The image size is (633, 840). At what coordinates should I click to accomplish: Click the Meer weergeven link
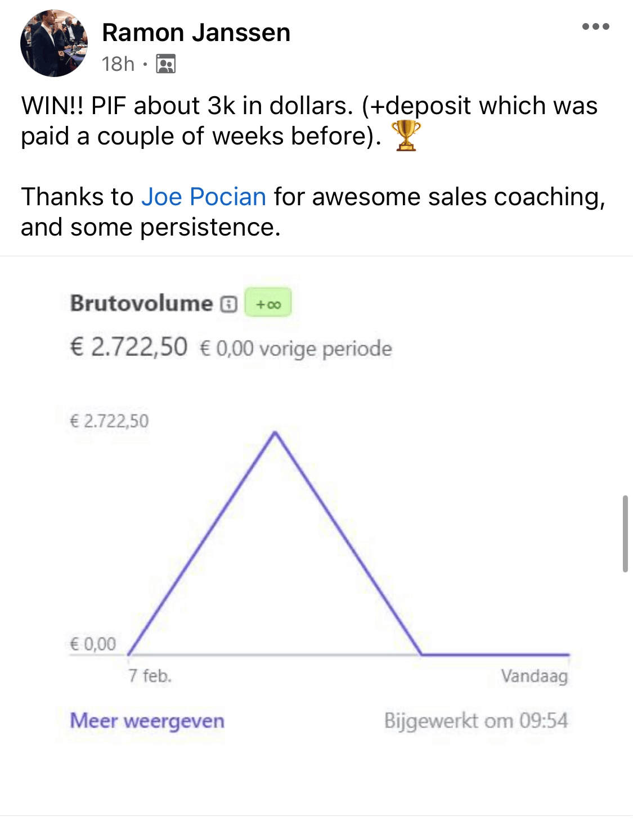(147, 721)
